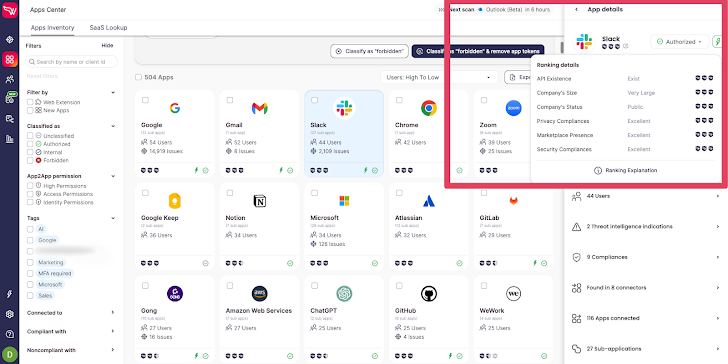Check the Forbidden classification filter
The width and height of the screenshot is (728, 364).
coord(30,160)
